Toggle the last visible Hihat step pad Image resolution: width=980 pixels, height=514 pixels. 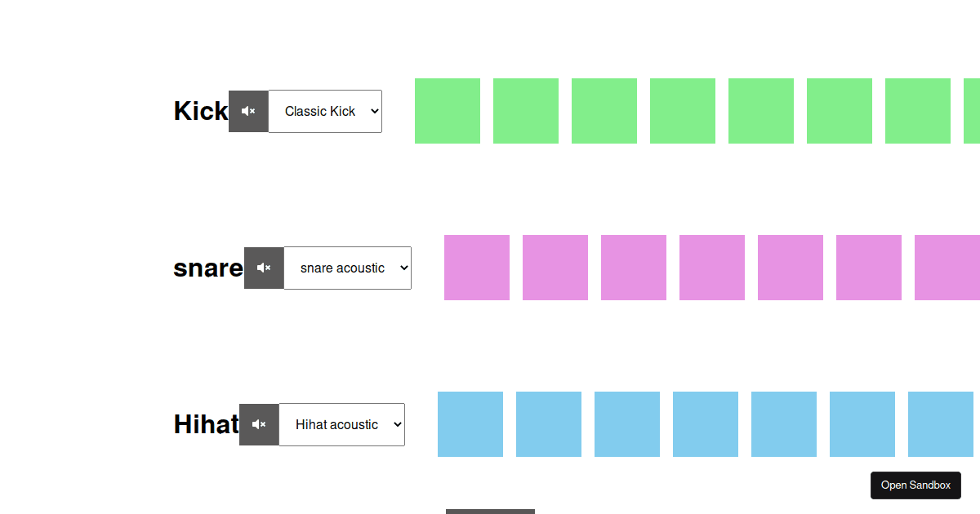941,424
